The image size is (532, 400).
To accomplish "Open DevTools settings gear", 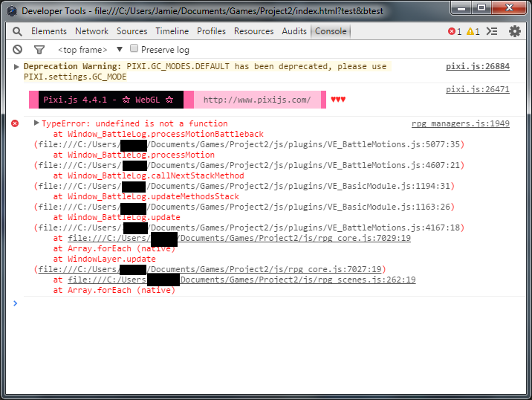I will pyautogui.click(x=515, y=31).
